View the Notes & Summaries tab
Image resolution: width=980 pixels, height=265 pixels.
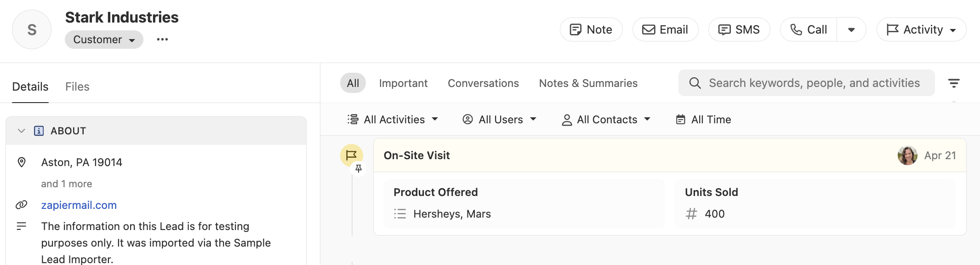tap(588, 83)
